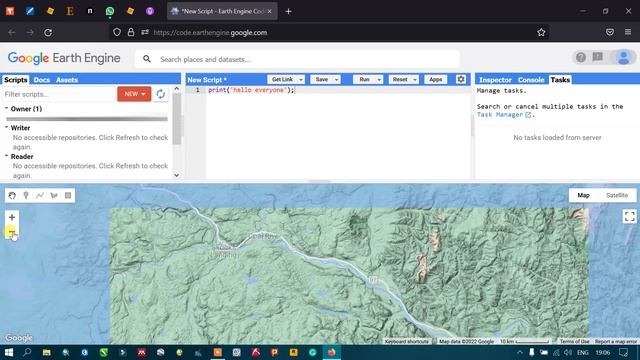Screen dimensions: 640x360
Task: Open the feedback icon in header
Action: click(598, 57)
